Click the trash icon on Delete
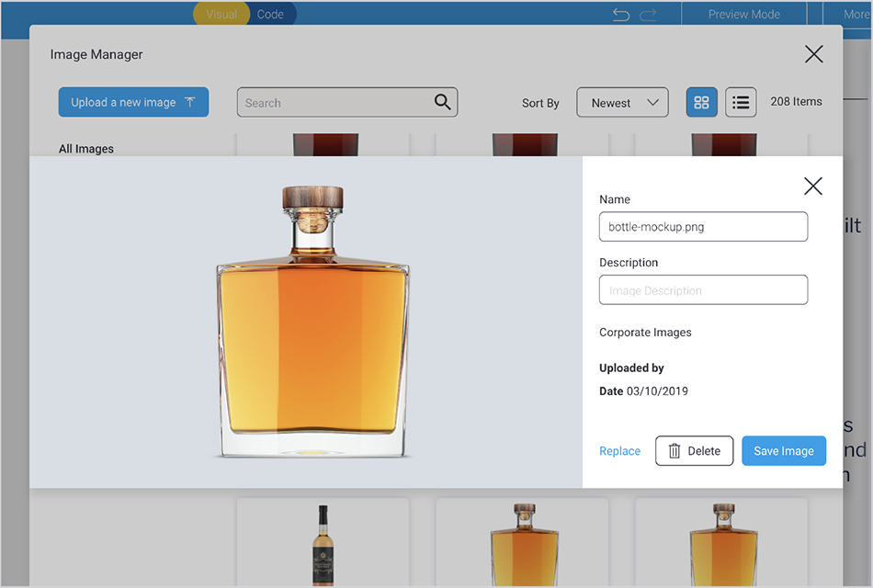The image size is (873, 588). pos(675,451)
